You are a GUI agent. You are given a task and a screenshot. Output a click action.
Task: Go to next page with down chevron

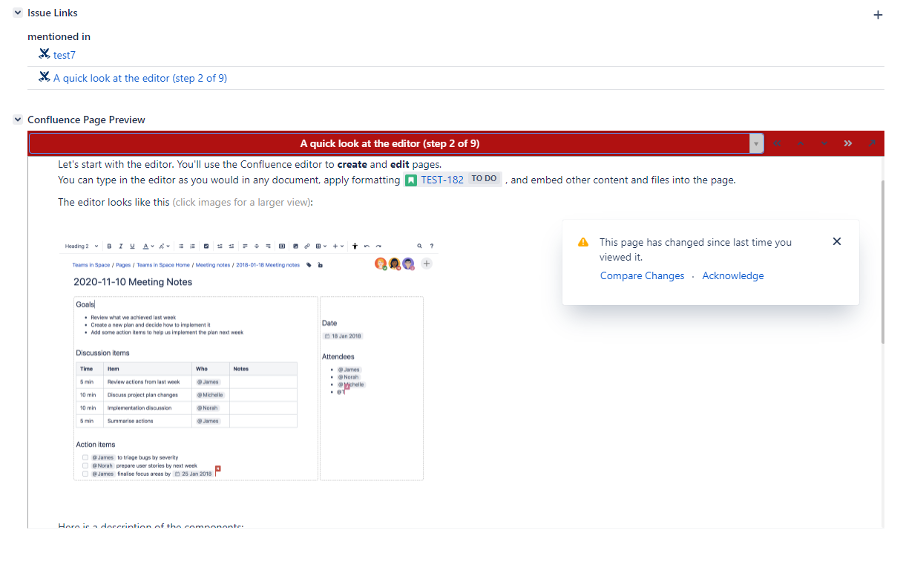825,143
